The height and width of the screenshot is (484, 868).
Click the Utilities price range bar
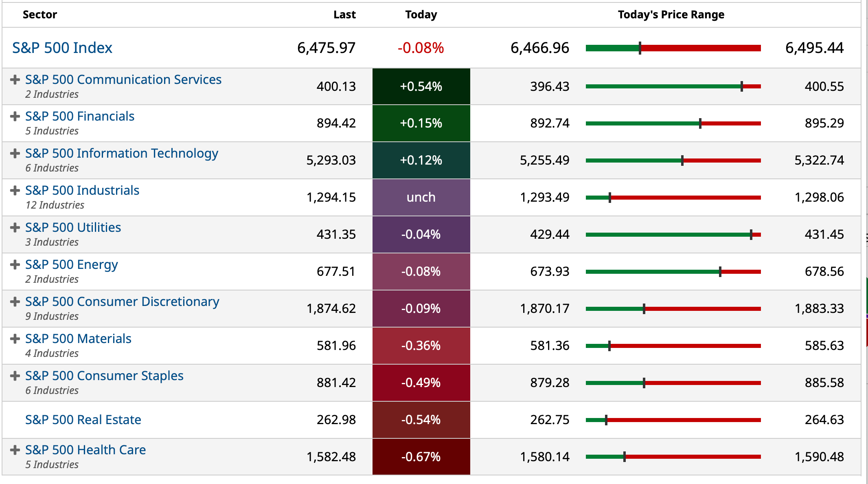pos(673,235)
